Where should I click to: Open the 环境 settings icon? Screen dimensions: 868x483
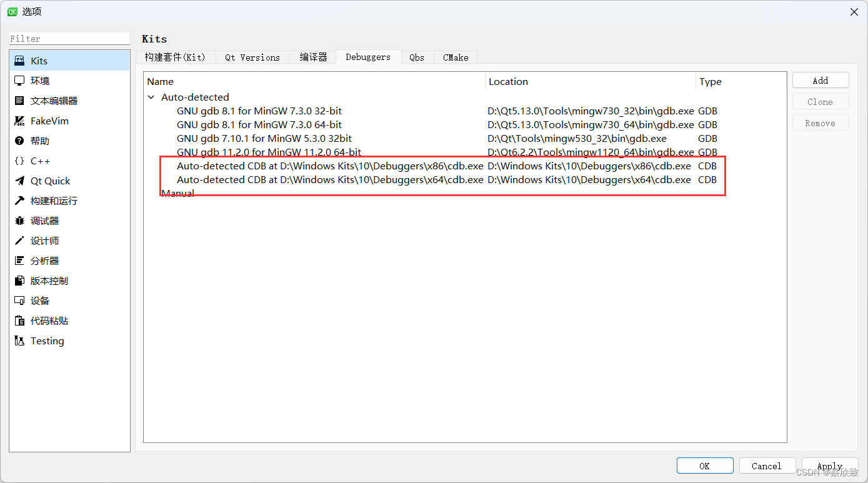[19, 81]
